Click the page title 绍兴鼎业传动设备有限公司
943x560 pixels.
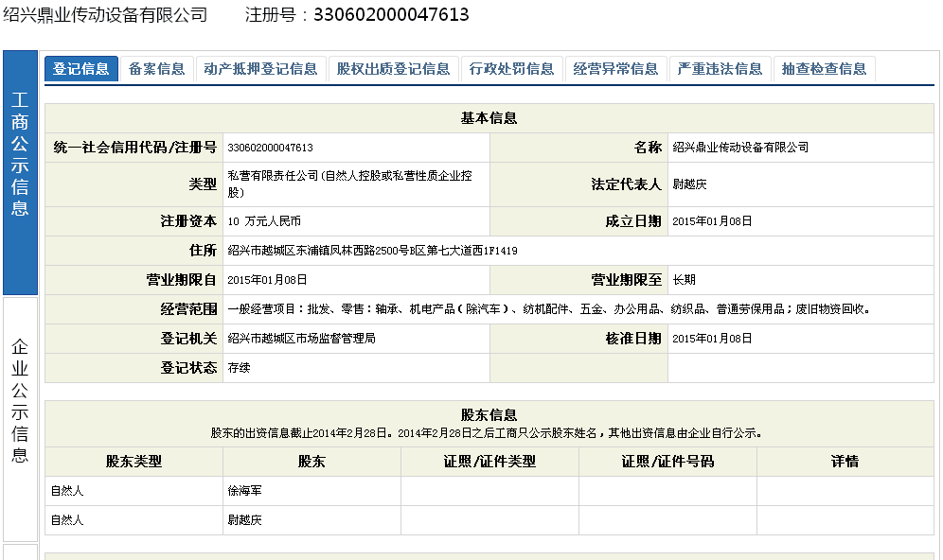tap(106, 15)
